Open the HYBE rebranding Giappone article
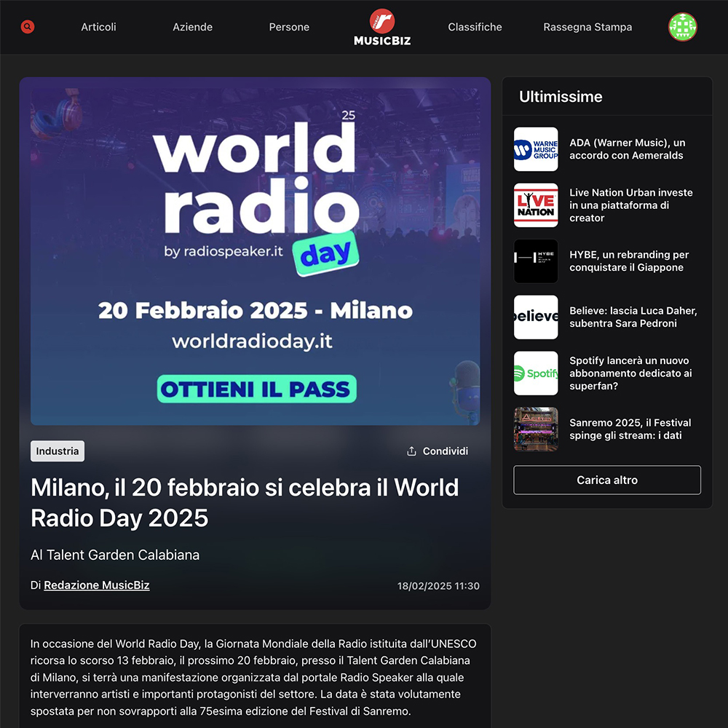 click(x=629, y=261)
